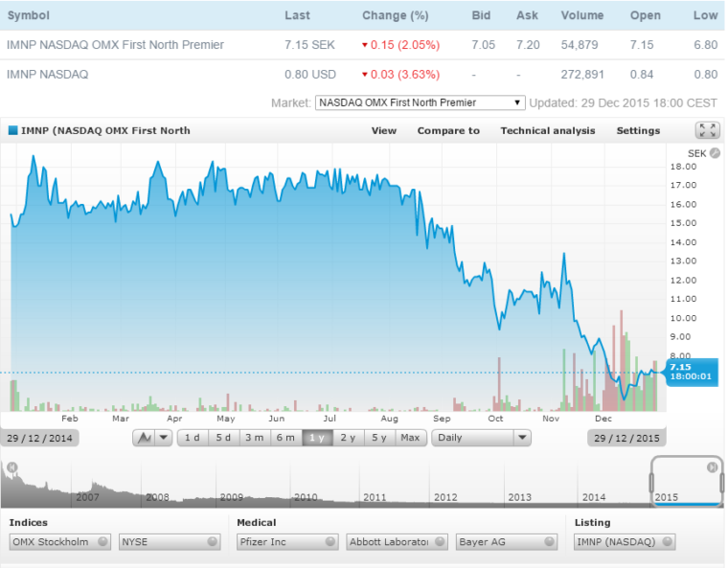Click the chart type line icon
This screenshot has width=728, height=568.
145,438
